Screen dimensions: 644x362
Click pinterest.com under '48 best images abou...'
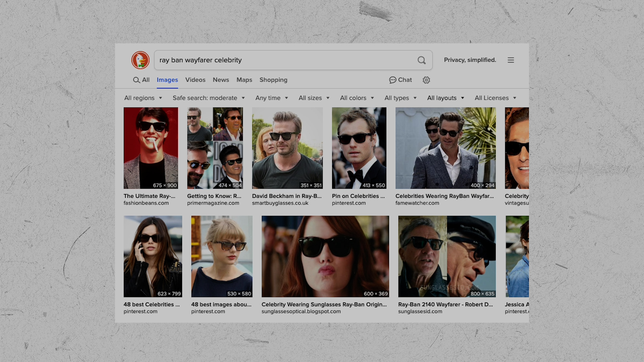pyautogui.click(x=208, y=311)
